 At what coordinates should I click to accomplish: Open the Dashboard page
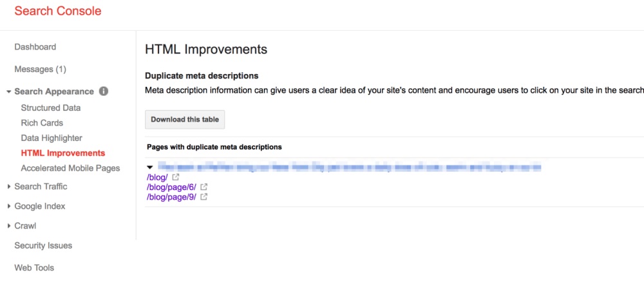coord(35,47)
